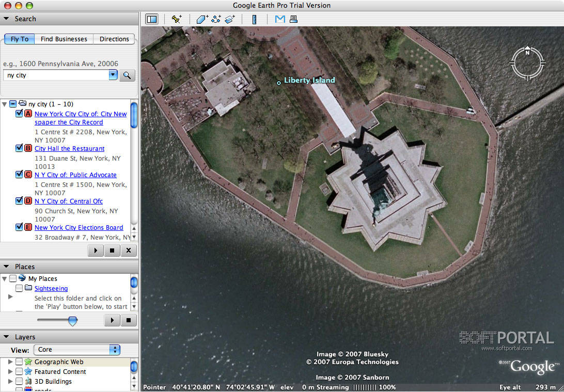Click the north compass navigation ring
This screenshot has height=392, width=564.
pyautogui.click(x=527, y=64)
